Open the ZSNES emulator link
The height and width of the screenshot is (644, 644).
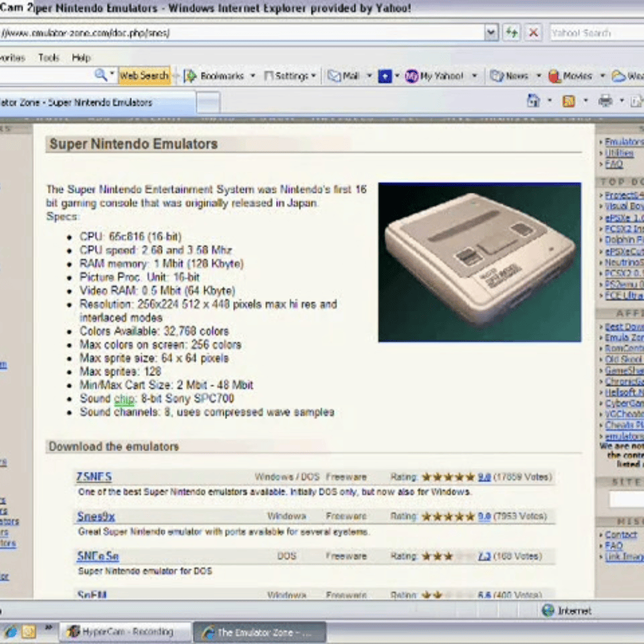click(x=93, y=477)
